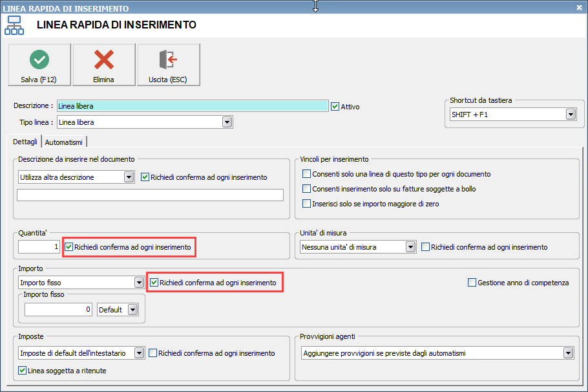
Task: Enable Gestione anno di competenza
Action: tap(472, 283)
